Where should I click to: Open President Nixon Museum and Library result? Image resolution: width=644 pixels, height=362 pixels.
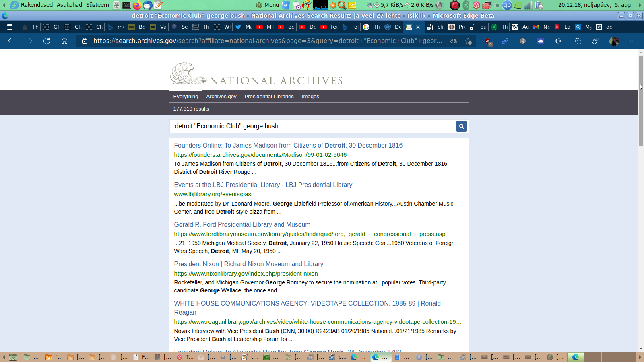[249, 264]
